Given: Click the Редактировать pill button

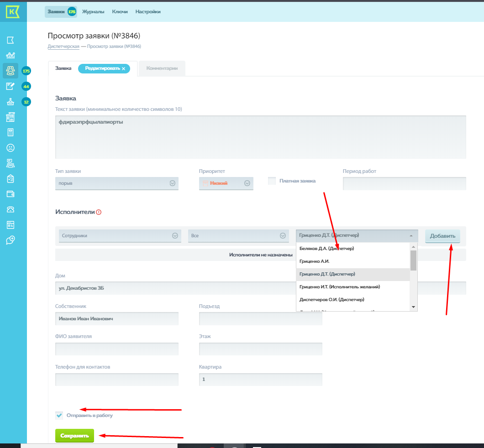Looking at the screenshot, I should pos(104,68).
